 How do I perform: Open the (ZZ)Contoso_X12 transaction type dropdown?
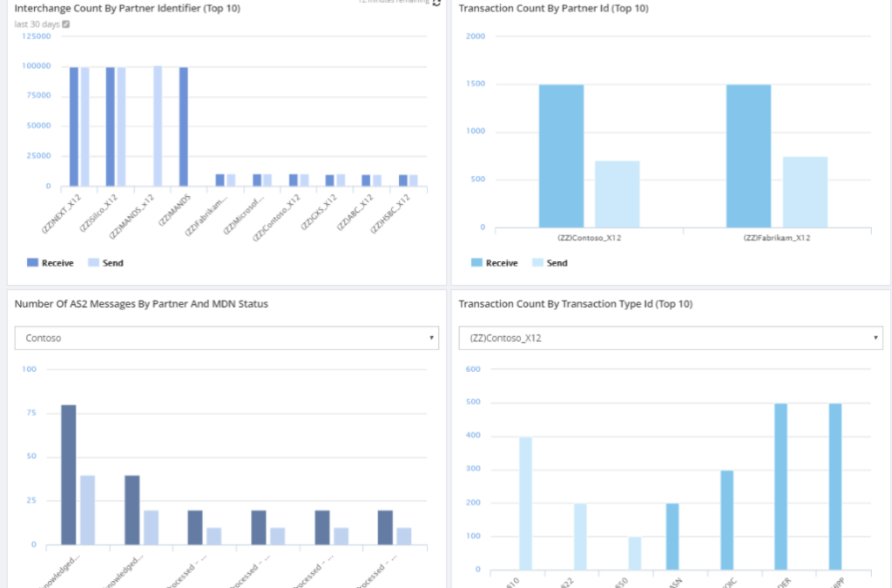(x=671, y=338)
